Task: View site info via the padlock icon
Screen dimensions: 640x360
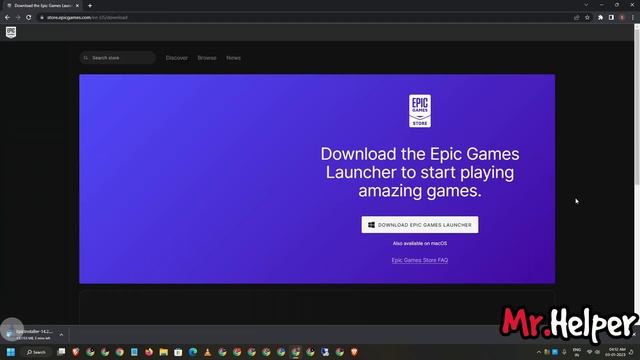Action: [x=42, y=18]
